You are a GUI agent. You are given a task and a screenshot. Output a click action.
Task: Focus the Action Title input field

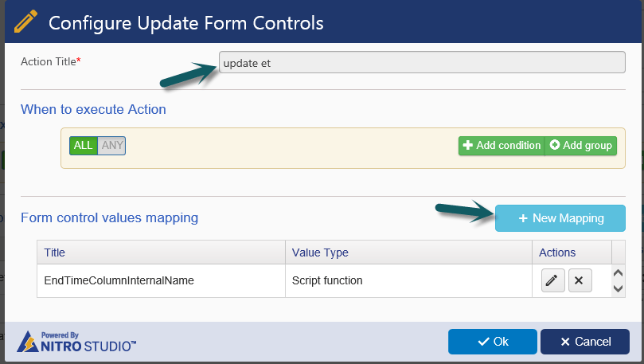click(x=422, y=62)
